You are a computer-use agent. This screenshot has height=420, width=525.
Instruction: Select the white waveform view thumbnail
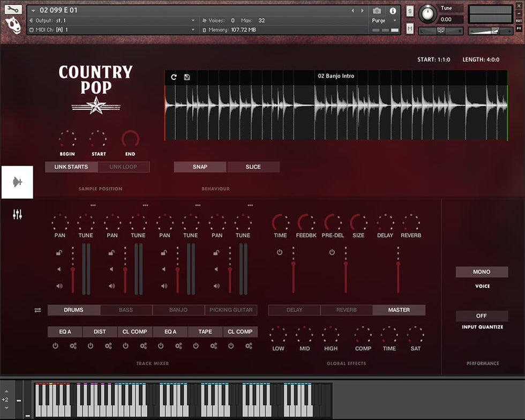(17, 182)
